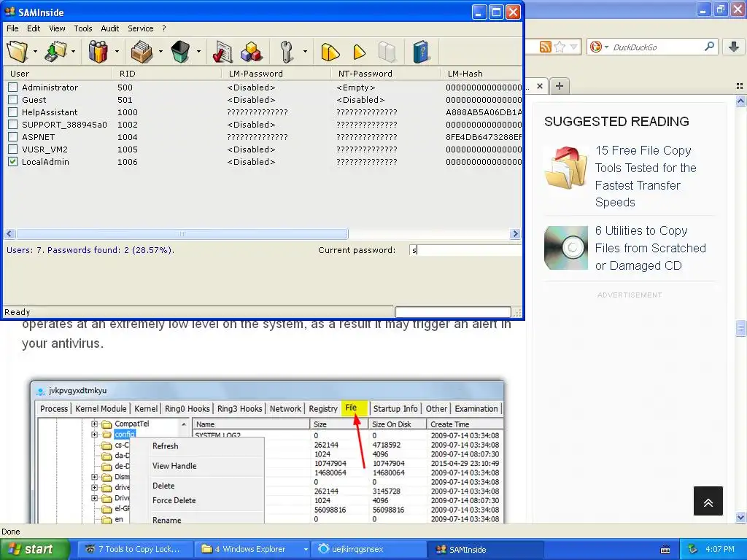The image size is (747, 560).
Task: Open the File menu in SAMInside
Action: 12,28
